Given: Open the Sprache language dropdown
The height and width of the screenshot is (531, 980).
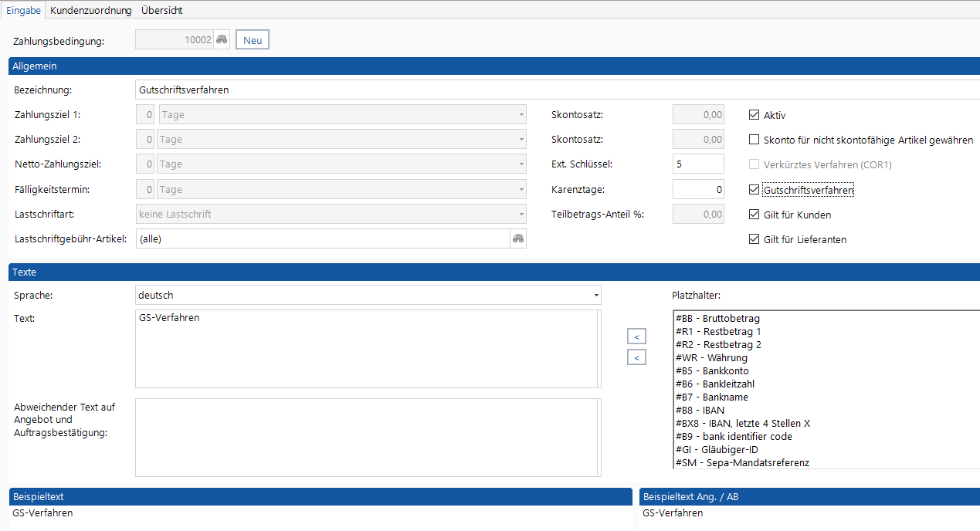Looking at the screenshot, I should (595, 296).
